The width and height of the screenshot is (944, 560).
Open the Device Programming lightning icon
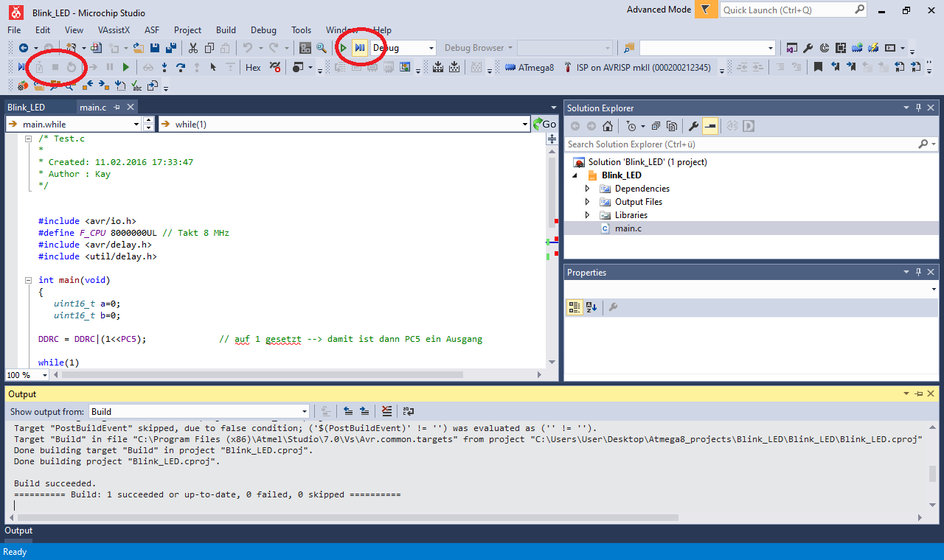873,48
